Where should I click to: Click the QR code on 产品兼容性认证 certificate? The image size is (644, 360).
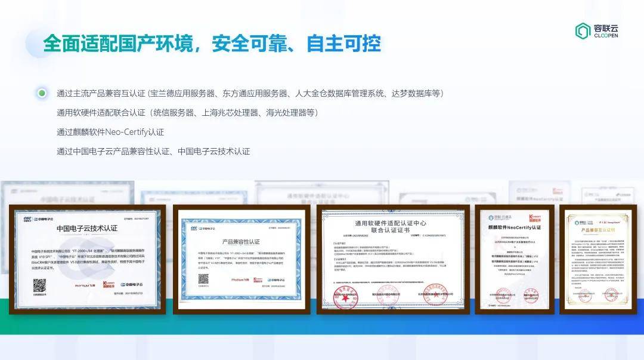pyautogui.click(x=204, y=279)
